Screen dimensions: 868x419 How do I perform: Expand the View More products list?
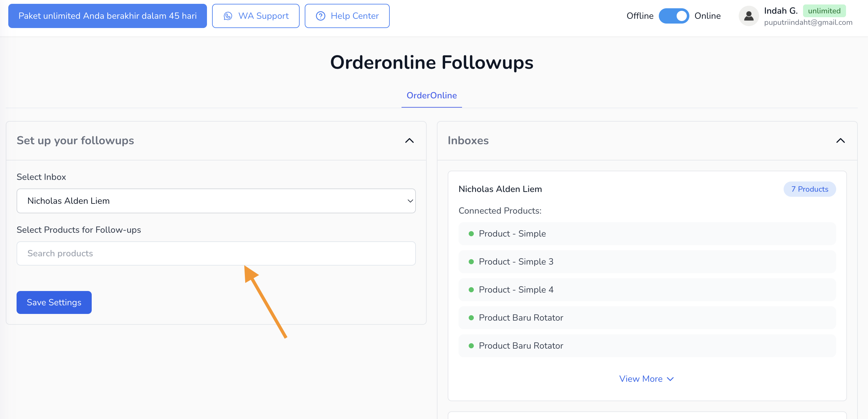click(x=646, y=379)
